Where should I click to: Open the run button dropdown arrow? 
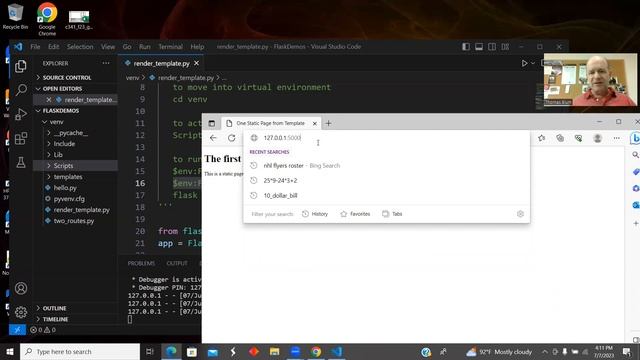coord(533,63)
